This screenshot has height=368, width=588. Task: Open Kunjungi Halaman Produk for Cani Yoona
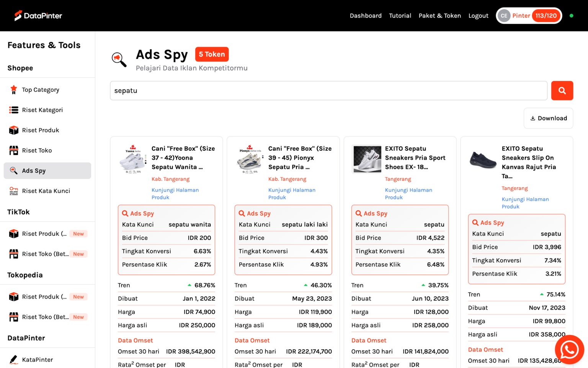coord(175,194)
